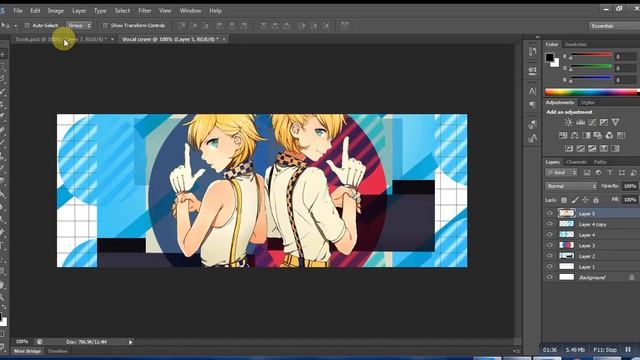The height and width of the screenshot is (360, 640).
Task: Open the Essentials workspace dropdown
Action: coord(614,26)
